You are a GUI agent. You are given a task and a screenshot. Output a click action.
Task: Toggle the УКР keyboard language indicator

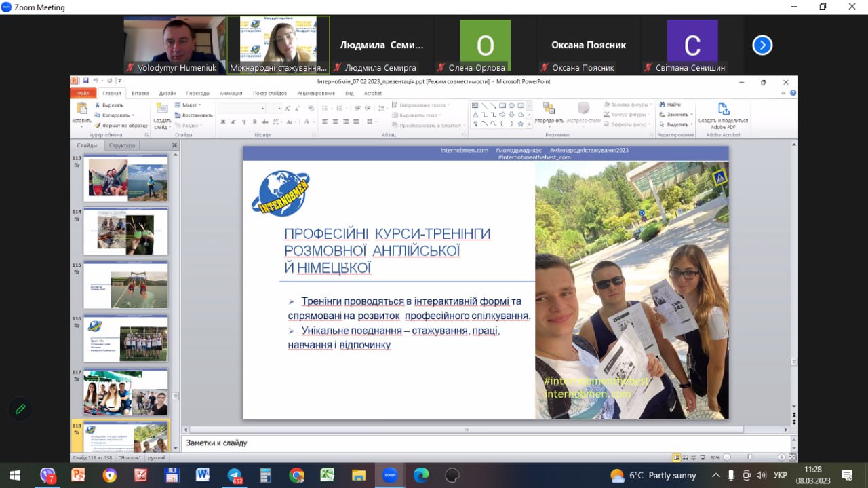781,475
